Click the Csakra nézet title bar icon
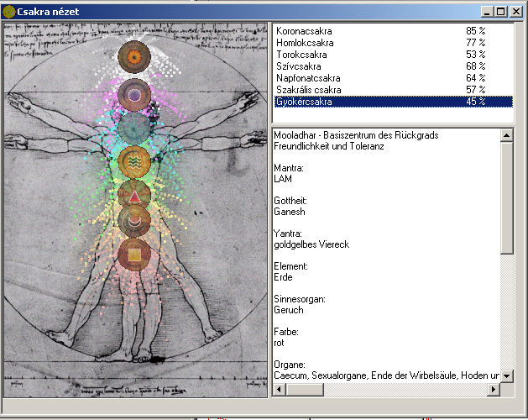 pyautogui.click(x=8, y=12)
